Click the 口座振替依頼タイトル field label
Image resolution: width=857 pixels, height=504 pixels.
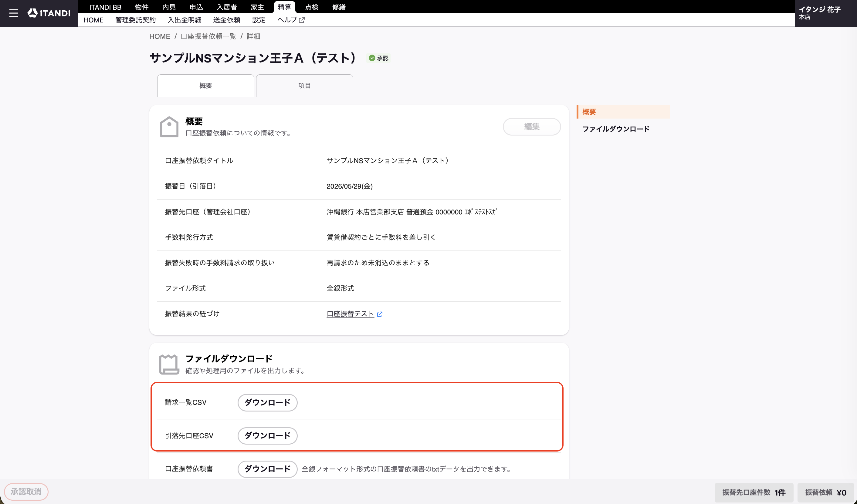[x=199, y=161]
